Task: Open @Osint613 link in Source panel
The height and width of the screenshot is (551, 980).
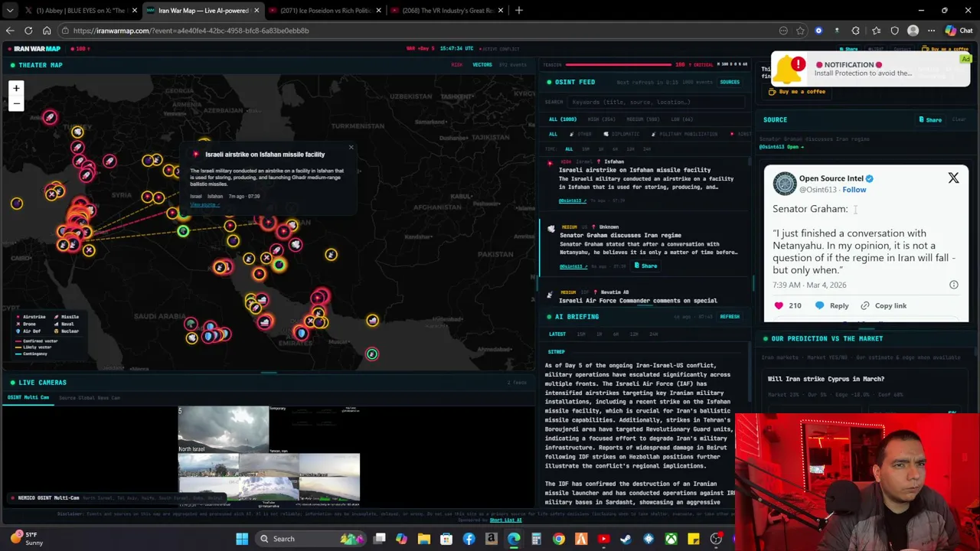Action: [780, 147]
